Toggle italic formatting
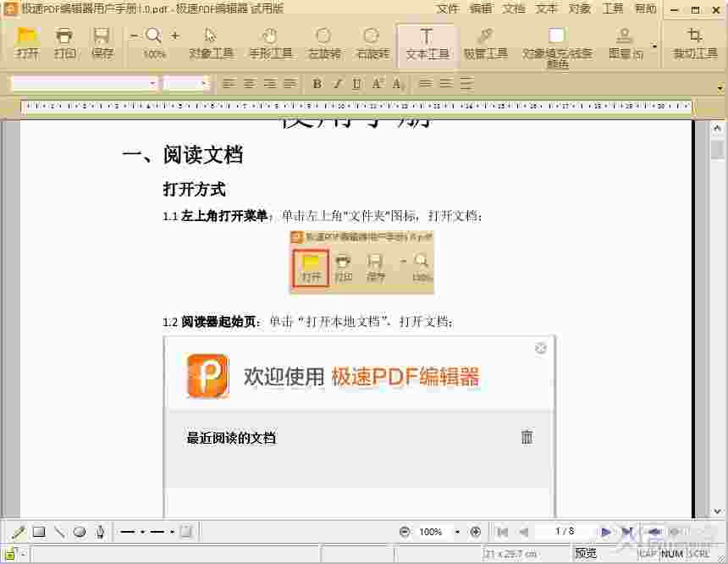This screenshot has width=728, height=564. pyautogui.click(x=338, y=84)
